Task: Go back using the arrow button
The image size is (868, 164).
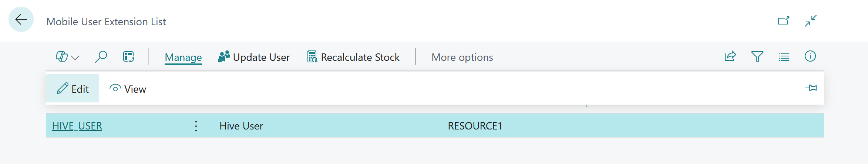Action: point(21,19)
